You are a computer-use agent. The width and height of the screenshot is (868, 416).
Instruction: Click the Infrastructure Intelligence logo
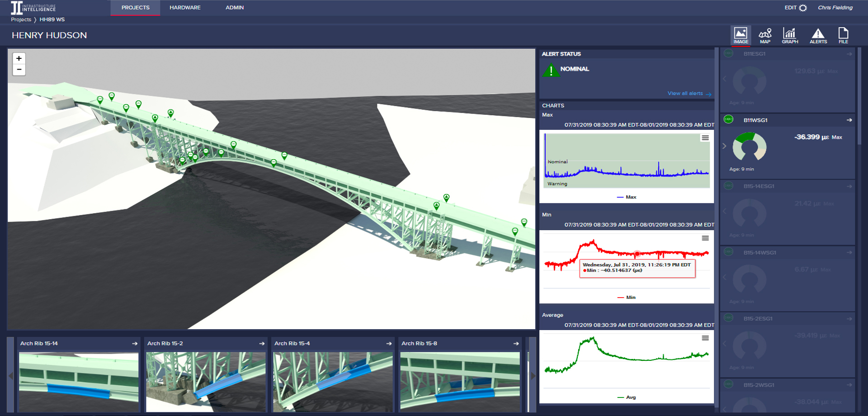[33, 8]
